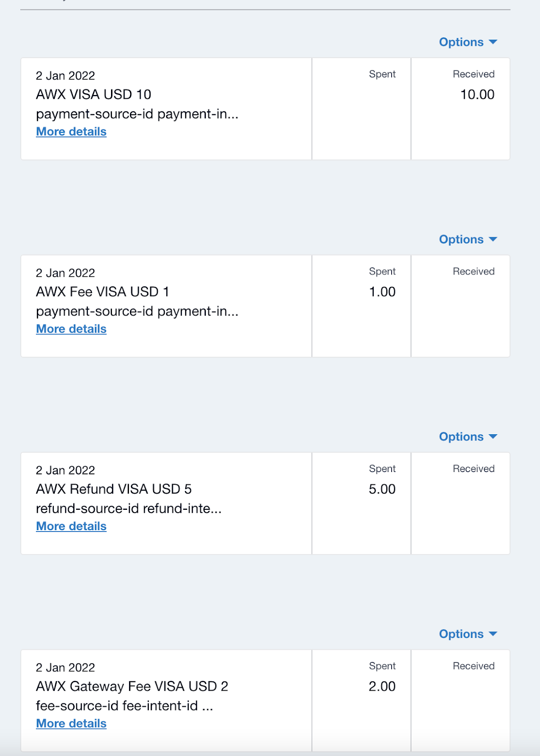The image size is (540, 756).
Task: Open More details for AWX Gateway Fee
Action: 71,723
